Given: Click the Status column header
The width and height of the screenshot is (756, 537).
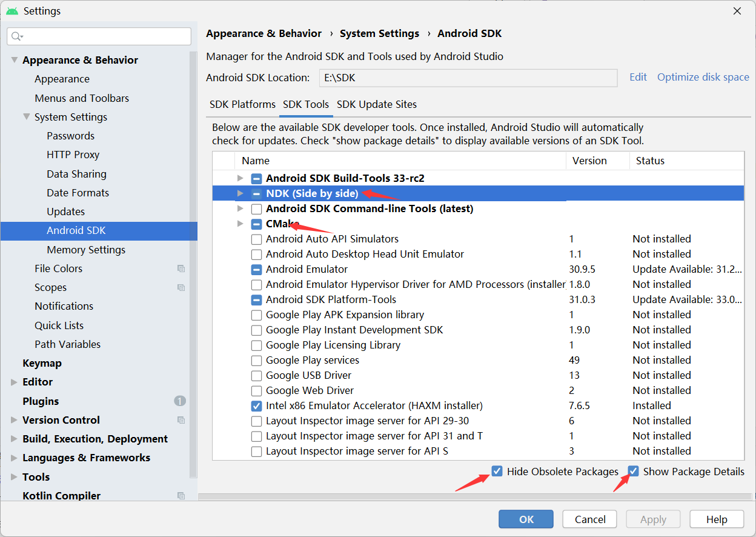Looking at the screenshot, I should point(686,161).
